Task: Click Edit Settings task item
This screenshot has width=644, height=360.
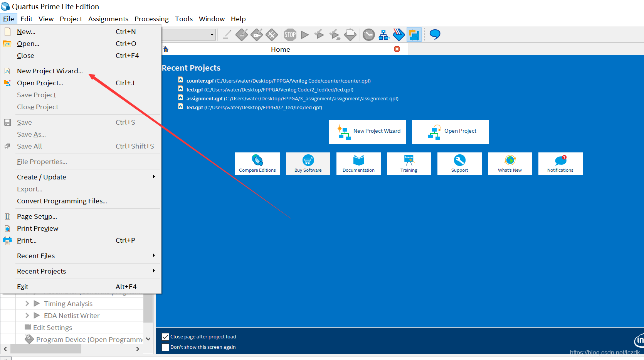Action: click(52, 328)
